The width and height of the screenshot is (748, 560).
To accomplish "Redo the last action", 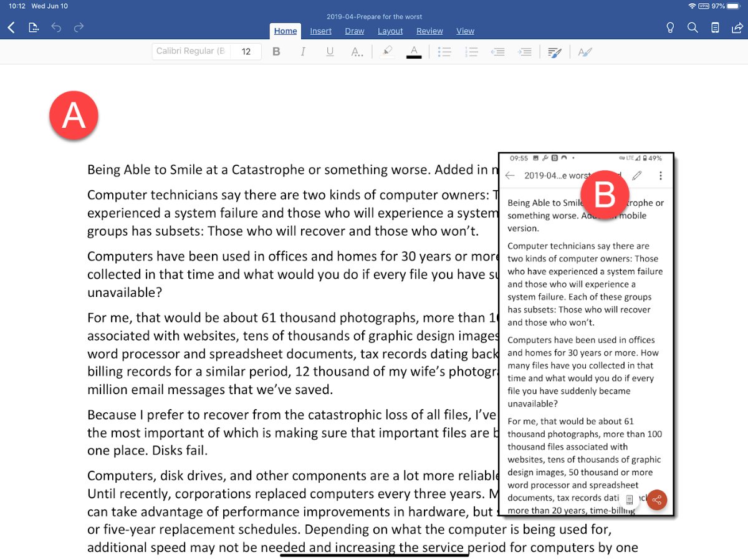I will (x=79, y=27).
